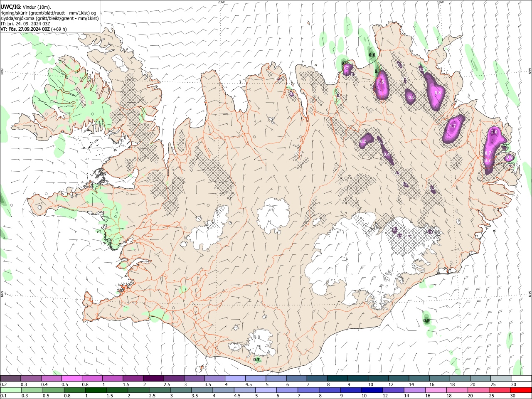Pick the rain legend swatch between 0.5 and 0.8
This screenshot has width=532, height=399.
tap(53, 390)
